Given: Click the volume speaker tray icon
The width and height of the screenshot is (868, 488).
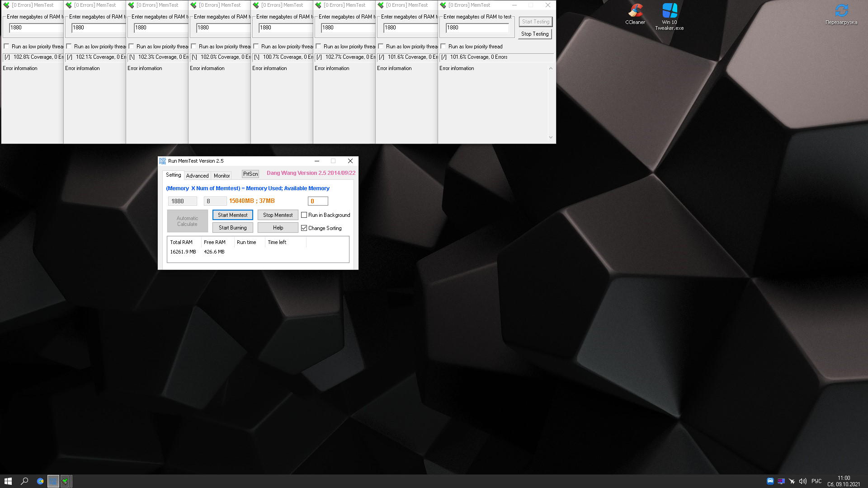Looking at the screenshot, I should [803, 481].
